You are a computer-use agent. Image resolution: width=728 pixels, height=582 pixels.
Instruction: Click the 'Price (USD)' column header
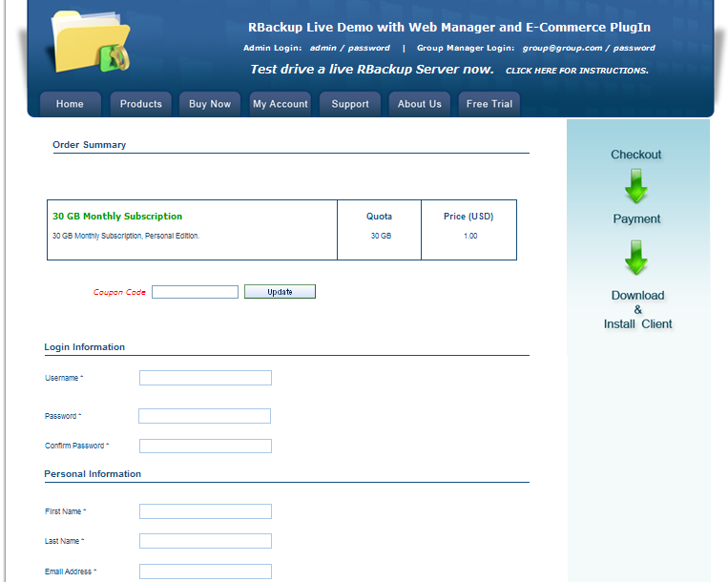click(468, 217)
